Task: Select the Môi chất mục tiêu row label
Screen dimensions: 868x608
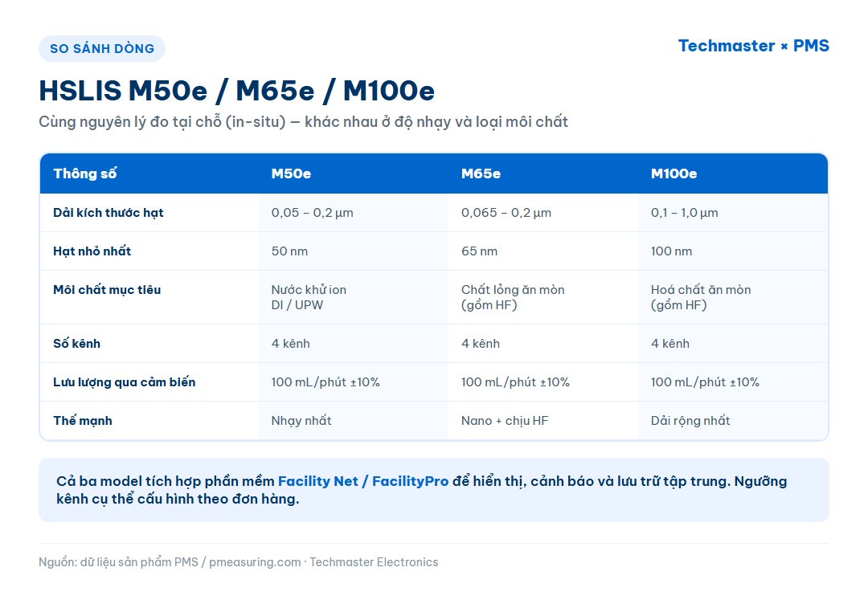Action: [x=107, y=290]
